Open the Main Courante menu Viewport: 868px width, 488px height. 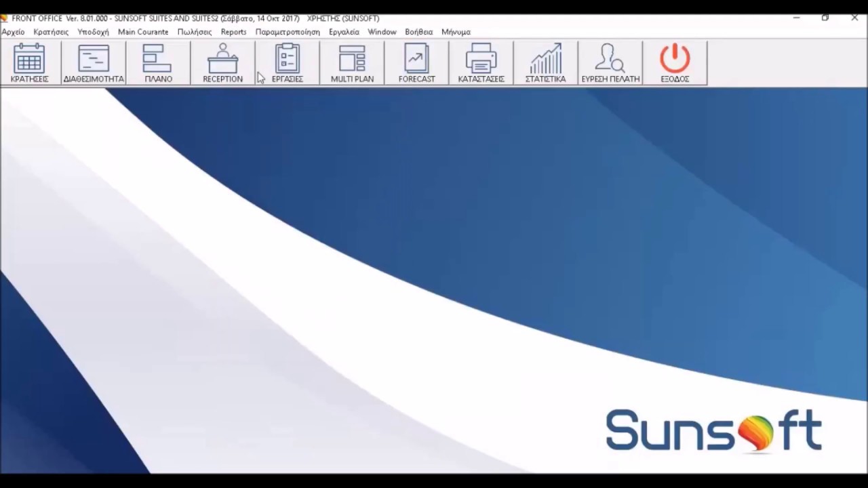coord(143,32)
